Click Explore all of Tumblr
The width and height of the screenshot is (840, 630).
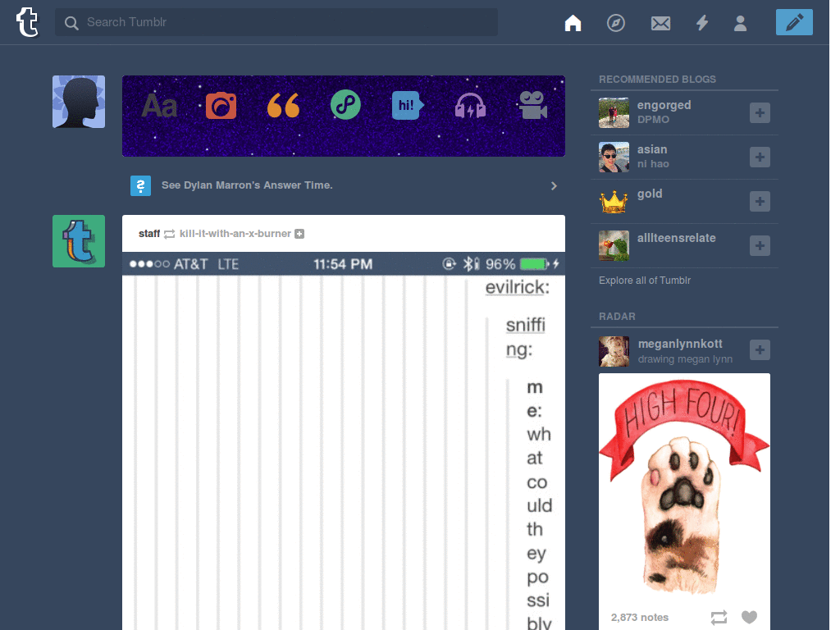pos(645,281)
